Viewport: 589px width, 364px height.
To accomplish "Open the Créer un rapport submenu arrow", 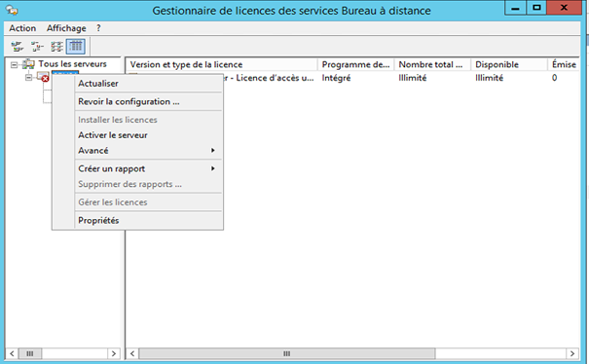I will [x=213, y=168].
